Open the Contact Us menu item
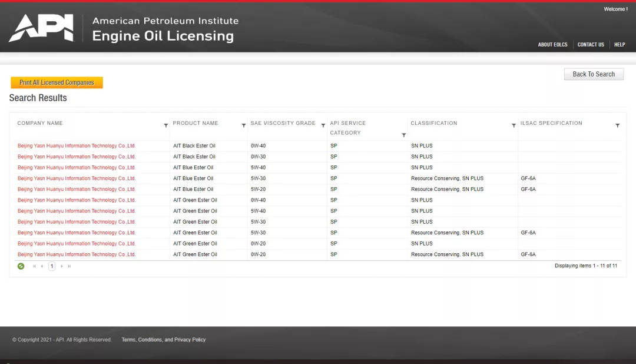 591,45
